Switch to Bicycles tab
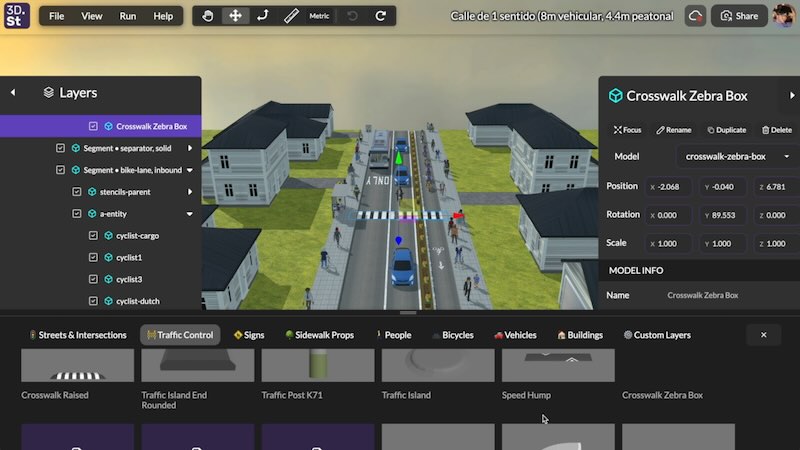Screen dimensions: 800x450 (x=453, y=335)
